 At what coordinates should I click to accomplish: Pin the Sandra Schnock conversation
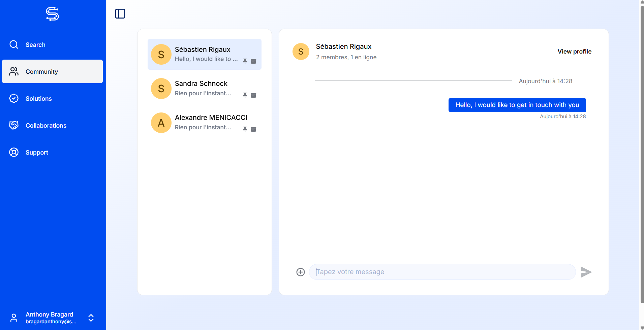tap(245, 95)
